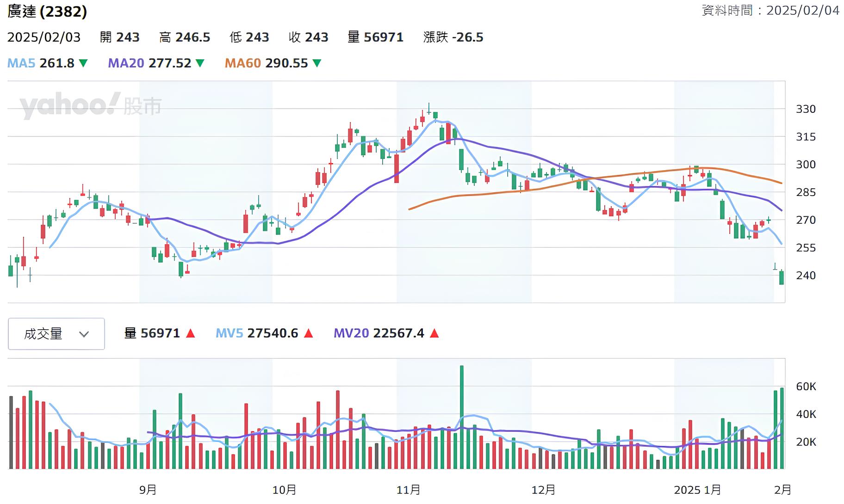Click the red up arrow beside MV20
The height and width of the screenshot is (504, 844).
click(434, 333)
